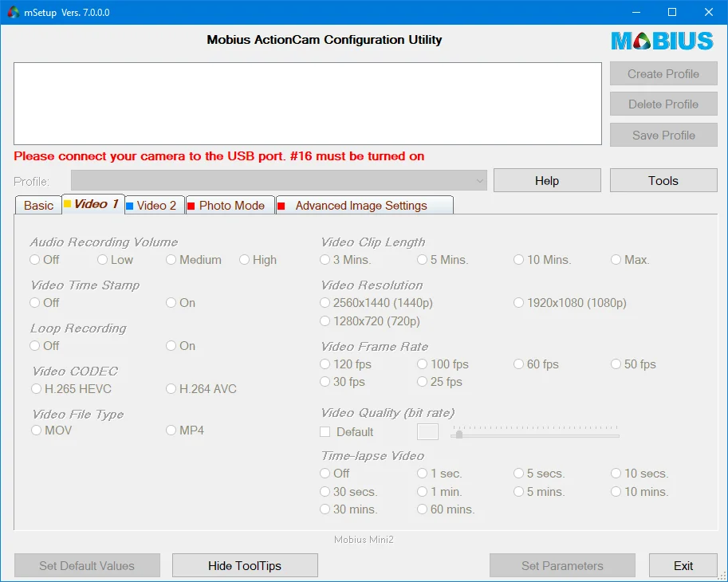Set Time-lapse to 5 secs.
The width and height of the screenshot is (728, 582).
pyautogui.click(x=540, y=474)
